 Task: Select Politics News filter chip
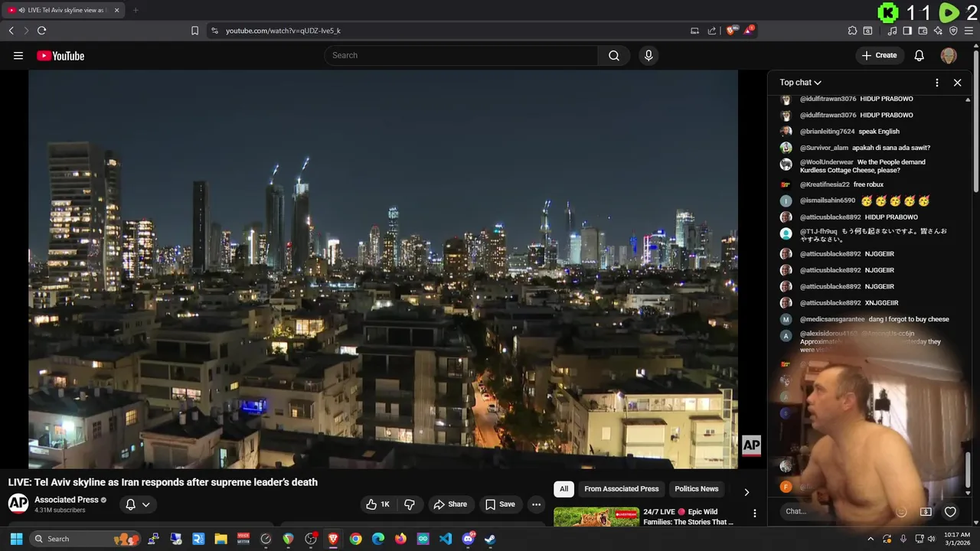[x=697, y=489]
